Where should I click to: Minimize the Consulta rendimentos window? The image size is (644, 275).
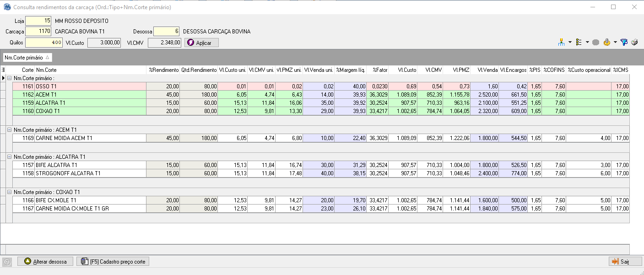[593, 7]
